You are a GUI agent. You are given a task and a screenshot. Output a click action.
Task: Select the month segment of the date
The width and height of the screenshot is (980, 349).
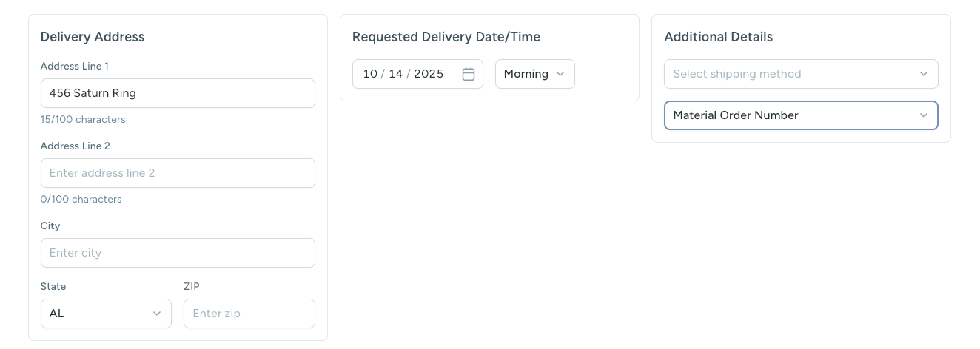pos(370,74)
